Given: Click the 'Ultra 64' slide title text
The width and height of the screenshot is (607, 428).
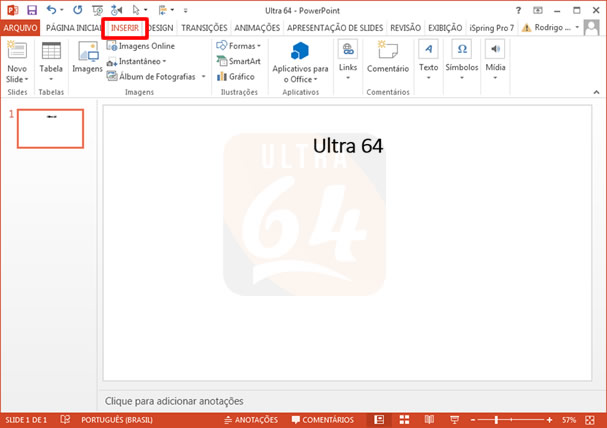Looking at the screenshot, I should click(348, 146).
